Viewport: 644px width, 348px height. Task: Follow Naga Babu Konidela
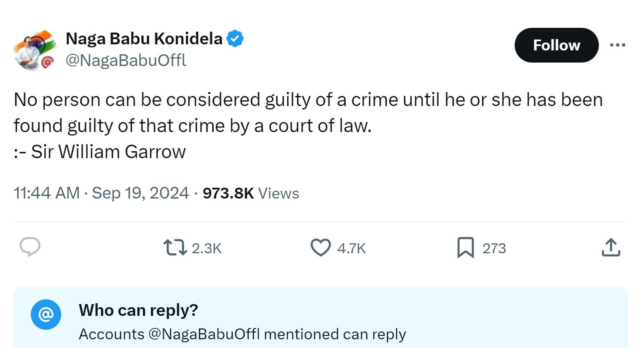click(x=556, y=45)
